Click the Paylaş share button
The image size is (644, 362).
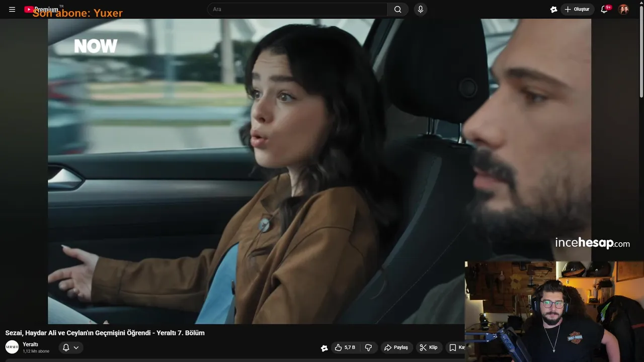tap(396, 347)
